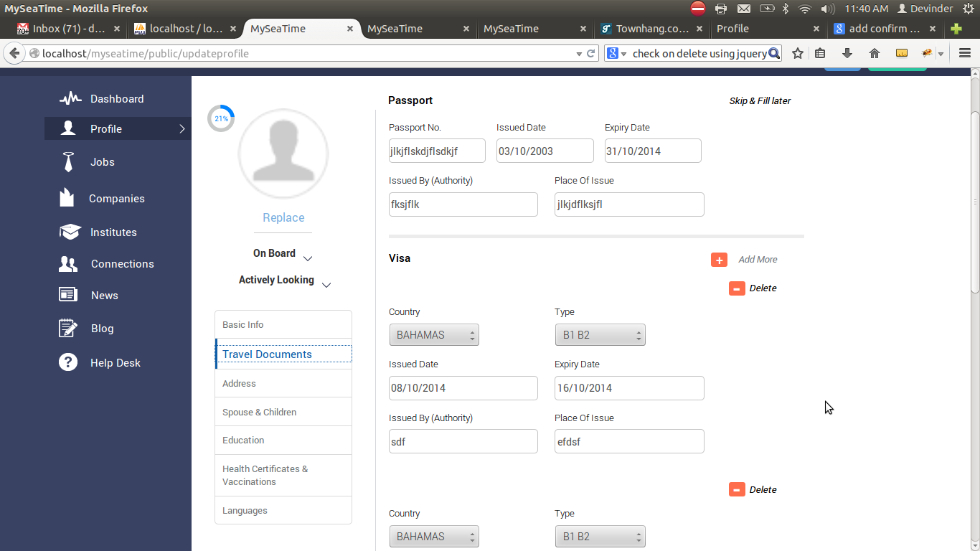Click the Firefox back arrow button
Viewport: 980px width, 551px height.
coord(14,53)
